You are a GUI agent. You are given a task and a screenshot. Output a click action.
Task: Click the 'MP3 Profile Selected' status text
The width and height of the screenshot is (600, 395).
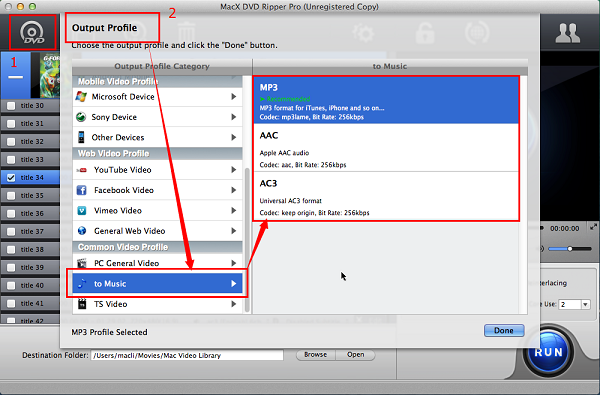coord(109,332)
